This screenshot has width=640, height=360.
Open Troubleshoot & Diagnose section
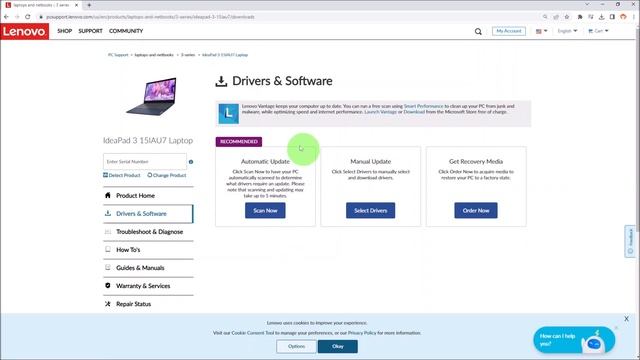click(x=148, y=232)
